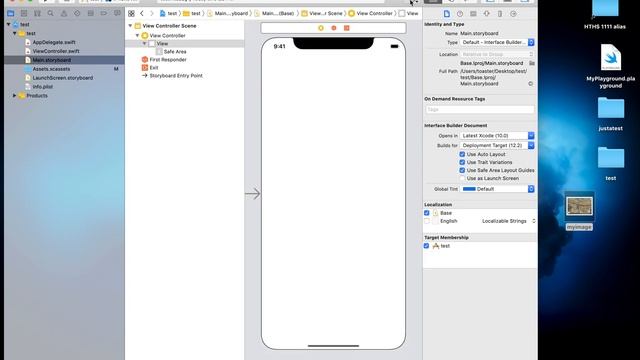Select MyPlayground.playground file on desktop

pos(611,58)
